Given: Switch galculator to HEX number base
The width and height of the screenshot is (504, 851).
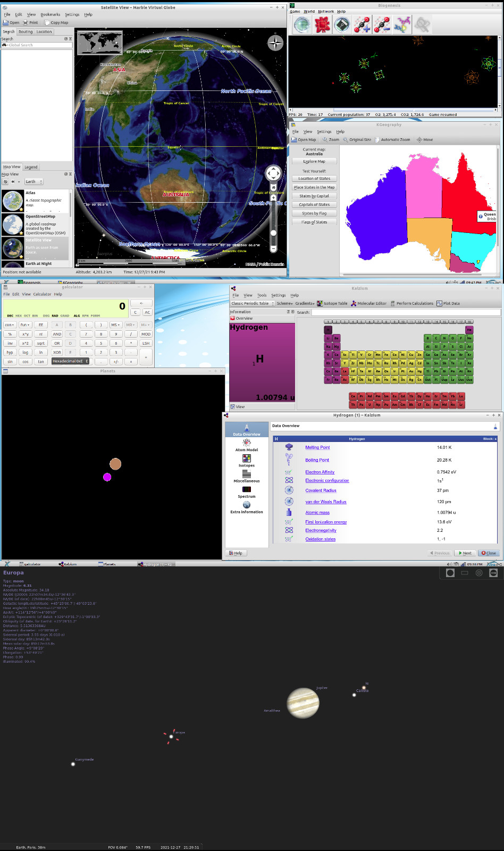Looking at the screenshot, I should point(19,315).
